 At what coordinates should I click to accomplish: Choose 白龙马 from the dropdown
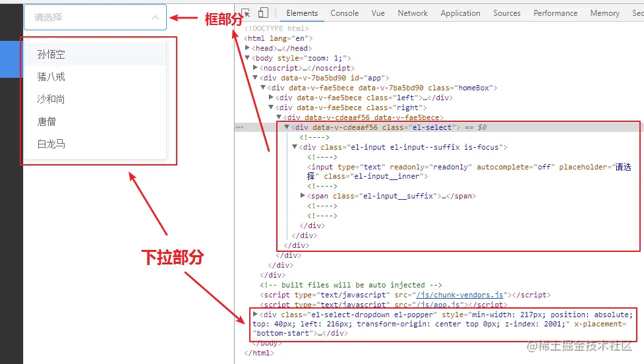[x=96, y=144]
